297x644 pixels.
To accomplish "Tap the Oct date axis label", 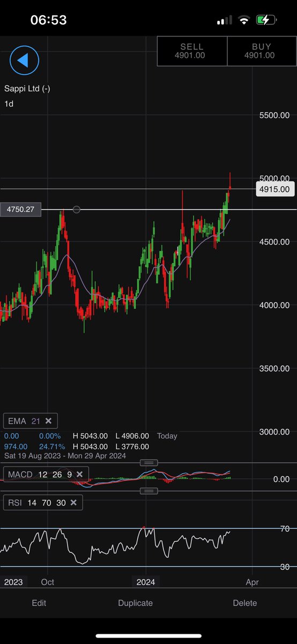I will (x=48, y=582).
